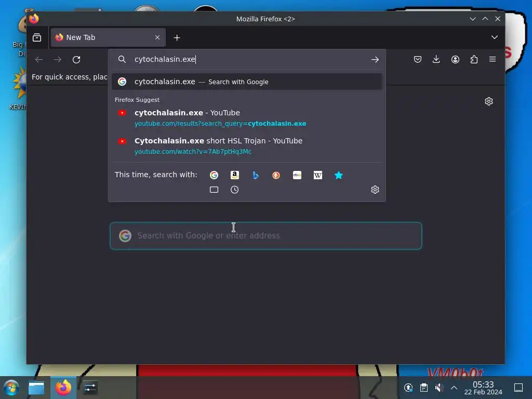Search this time with Bing

pos(256,175)
